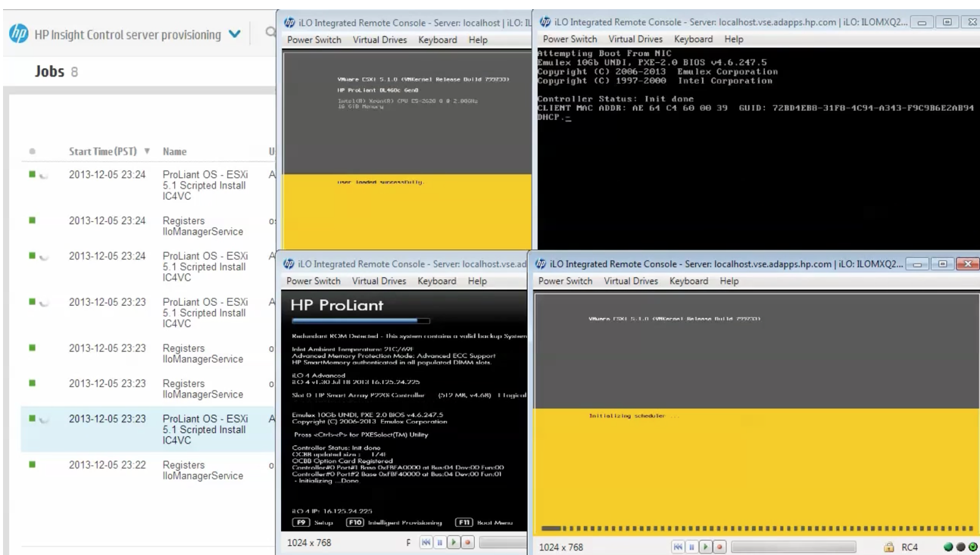Click the padlock encryption icon next to RC4

click(889, 547)
